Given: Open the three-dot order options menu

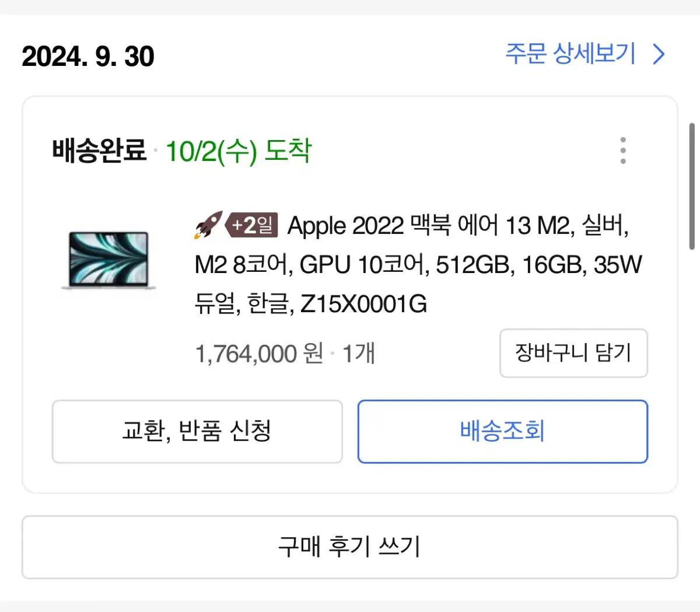Looking at the screenshot, I should (623, 151).
